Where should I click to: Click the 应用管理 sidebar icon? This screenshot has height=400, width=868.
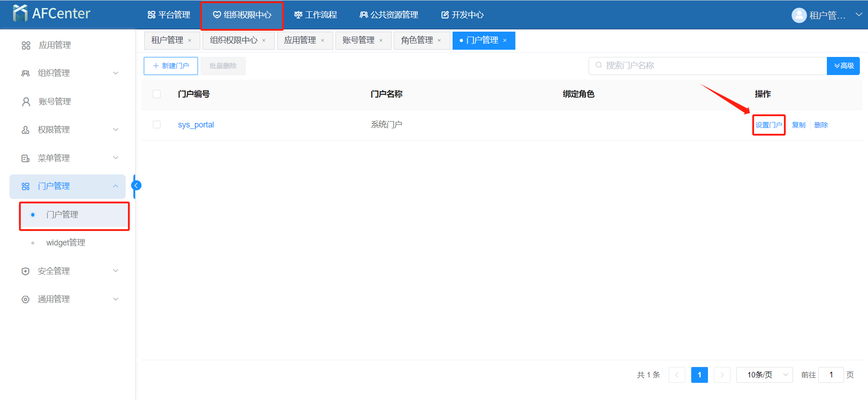26,45
